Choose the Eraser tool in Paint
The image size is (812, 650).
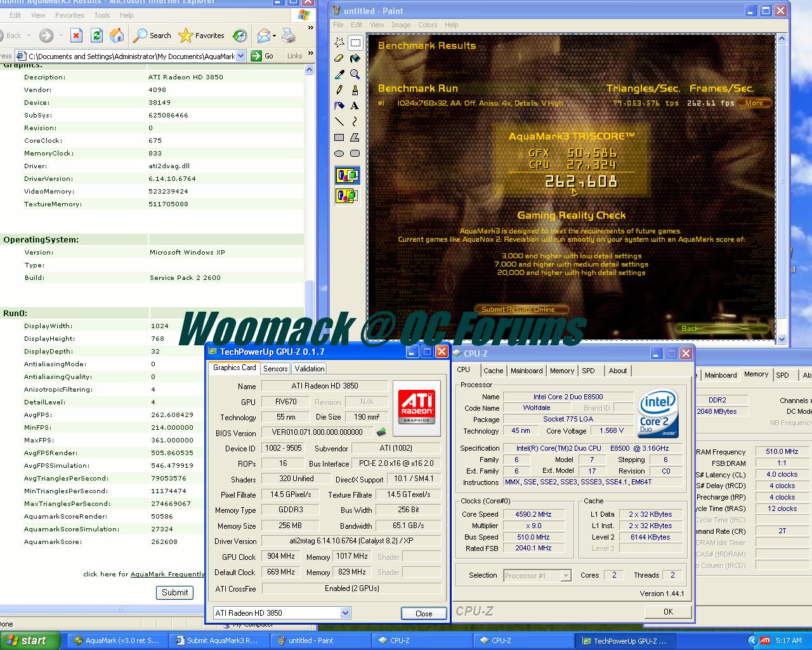[339, 58]
